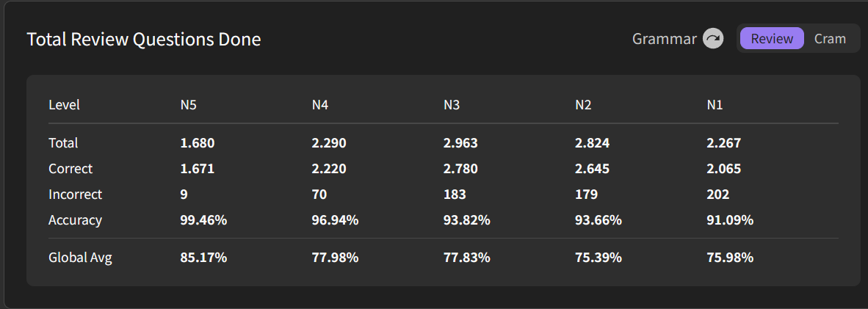Click the Global Avg row label
This screenshot has height=309, width=868.
[80, 258]
